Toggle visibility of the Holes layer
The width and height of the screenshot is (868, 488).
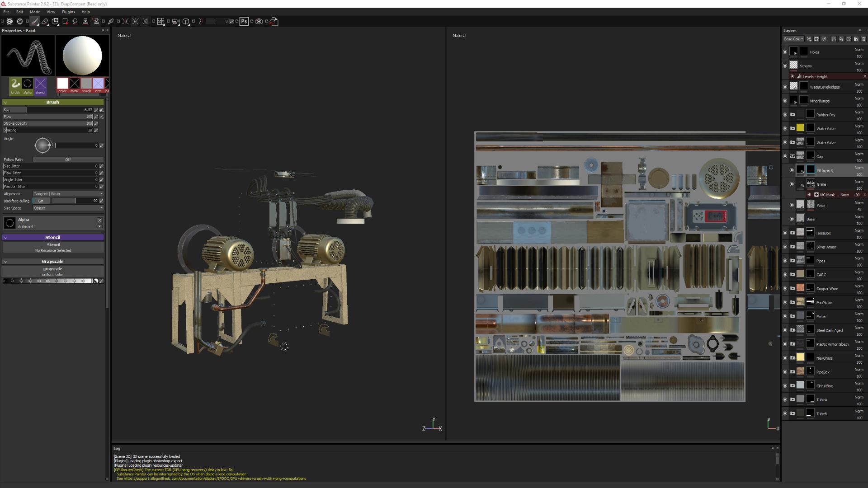[785, 52]
